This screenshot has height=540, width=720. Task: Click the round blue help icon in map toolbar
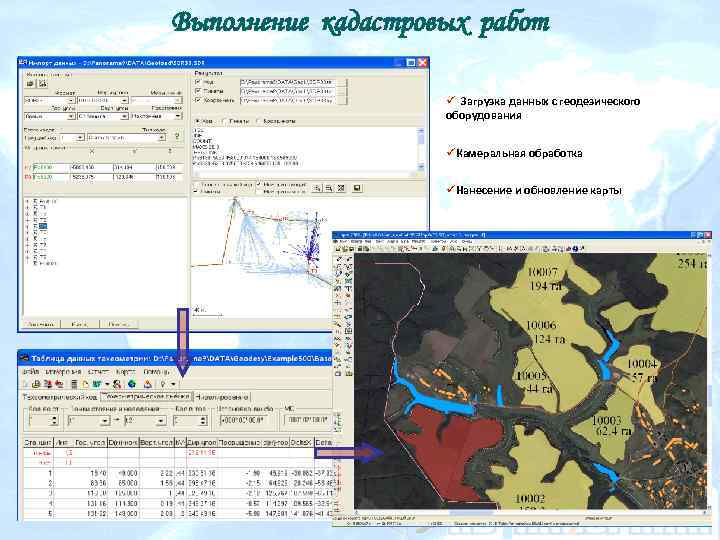click(x=575, y=248)
